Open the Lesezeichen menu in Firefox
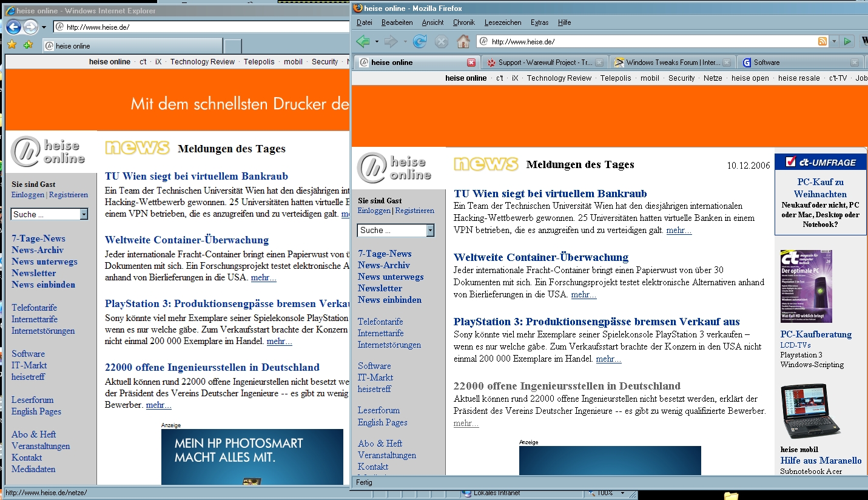The width and height of the screenshot is (868, 500). point(502,22)
